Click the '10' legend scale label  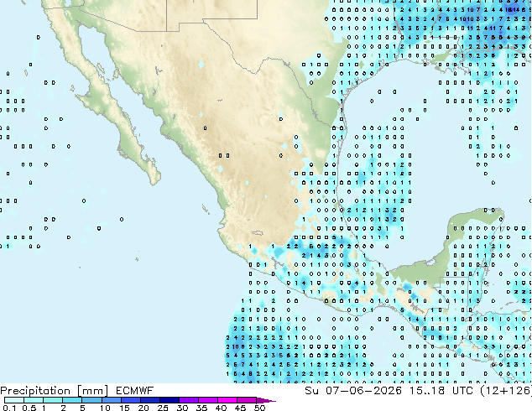point(105,408)
